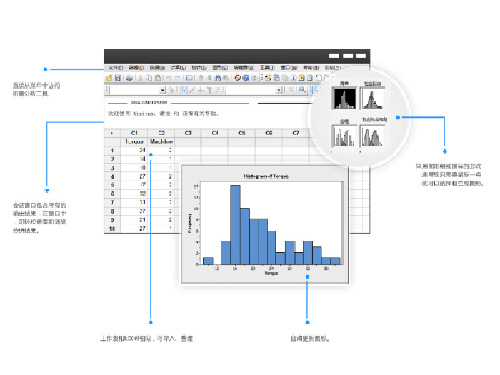The height and width of the screenshot is (375, 500).
Task: Select row 5 header in worksheet
Action: (112, 185)
